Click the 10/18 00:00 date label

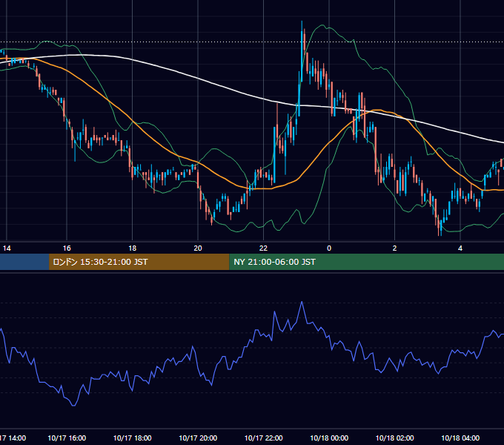click(x=329, y=438)
